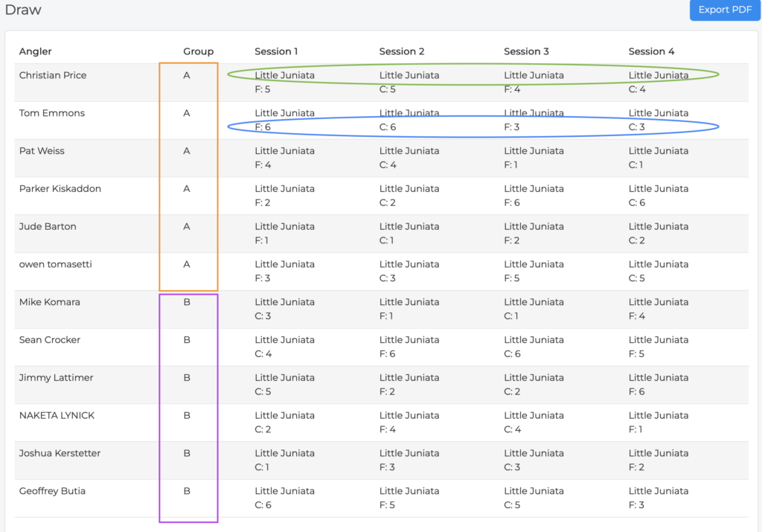Select angler name Sean Crocker

[50, 340]
